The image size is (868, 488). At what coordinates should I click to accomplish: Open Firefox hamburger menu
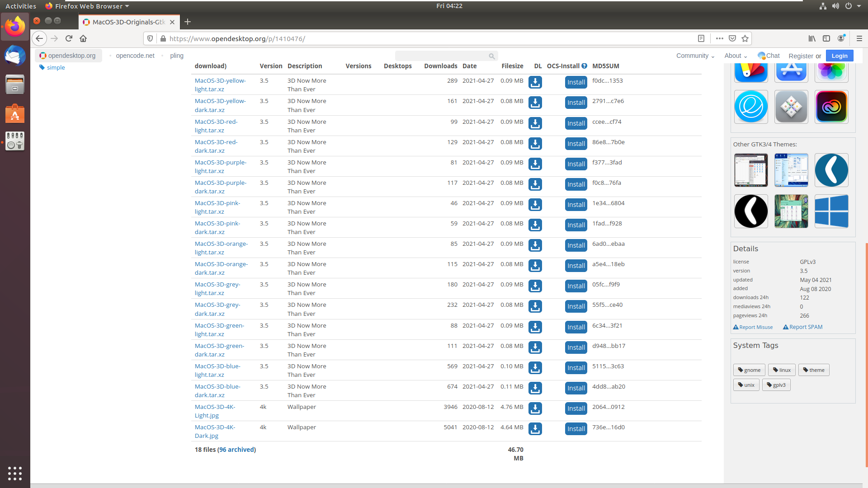pyautogui.click(x=859, y=38)
